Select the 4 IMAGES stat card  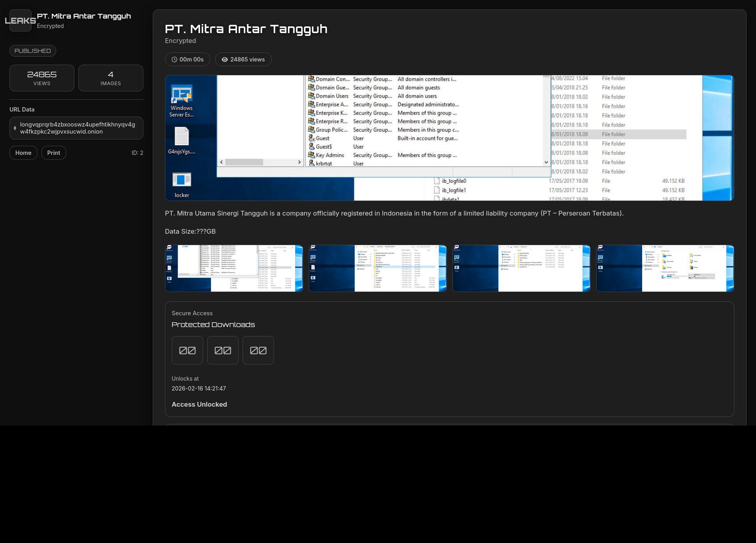click(111, 78)
